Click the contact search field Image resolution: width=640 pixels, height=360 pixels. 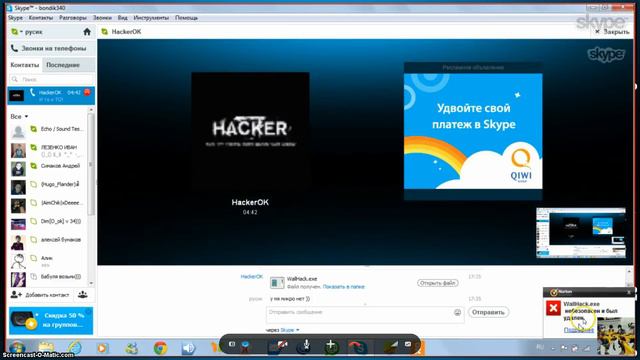click(x=51, y=79)
